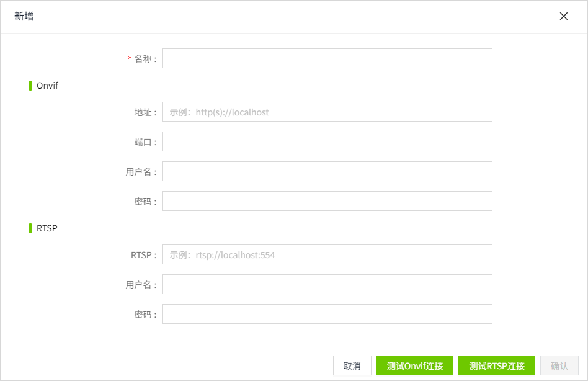Screen dimensions: 588x381
Task: Select the Onvif 用户名 input field
Action: pos(327,171)
